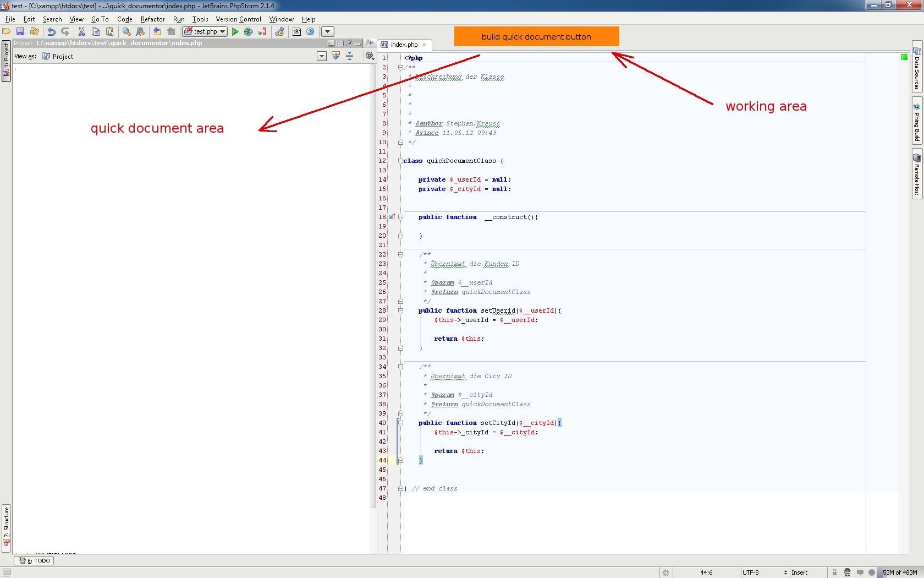Collapse the class docblock fold on line 2

tap(400, 67)
